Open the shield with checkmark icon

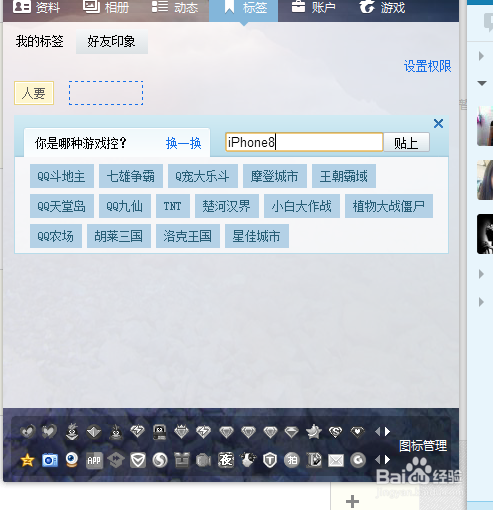(x=138, y=460)
